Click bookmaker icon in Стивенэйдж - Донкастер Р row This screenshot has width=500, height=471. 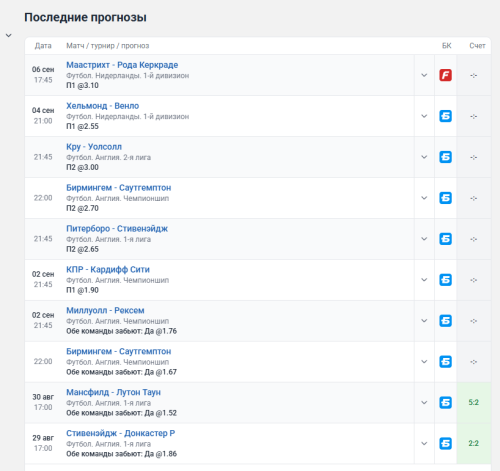[x=445, y=443]
